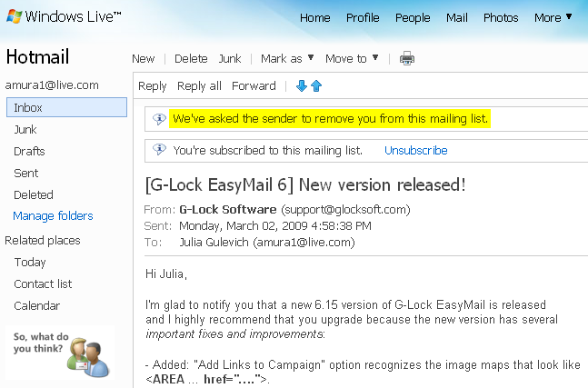
Task: Unsubscribe from this mailing list
Action: 416,150
